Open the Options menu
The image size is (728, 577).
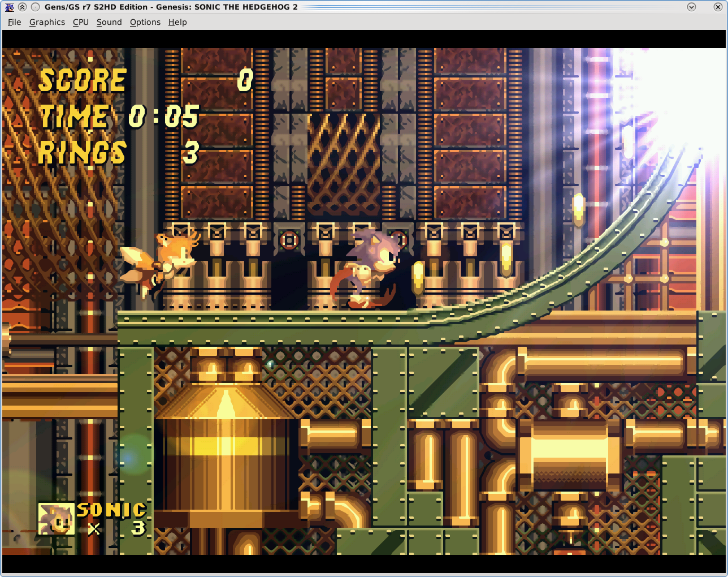click(x=145, y=22)
